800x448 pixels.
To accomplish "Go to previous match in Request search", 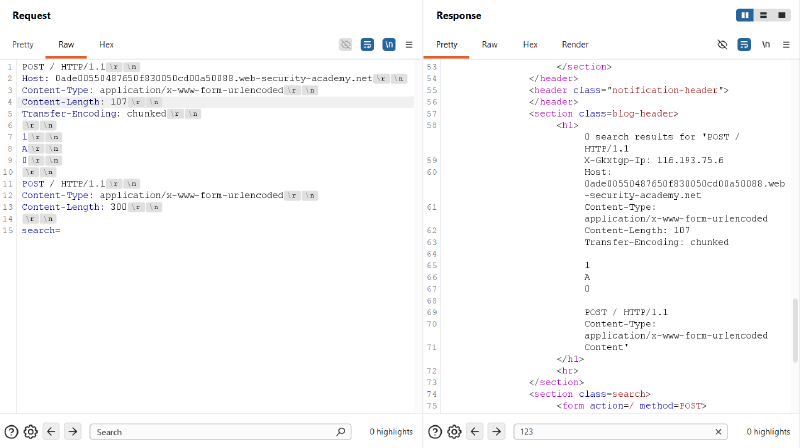I will (x=51, y=432).
